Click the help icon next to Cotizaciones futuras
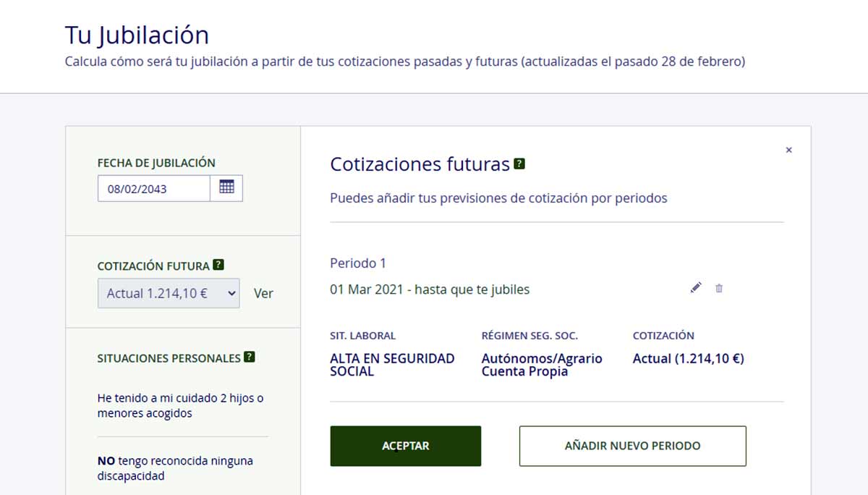The width and height of the screenshot is (868, 495). pyautogui.click(x=519, y=164)
